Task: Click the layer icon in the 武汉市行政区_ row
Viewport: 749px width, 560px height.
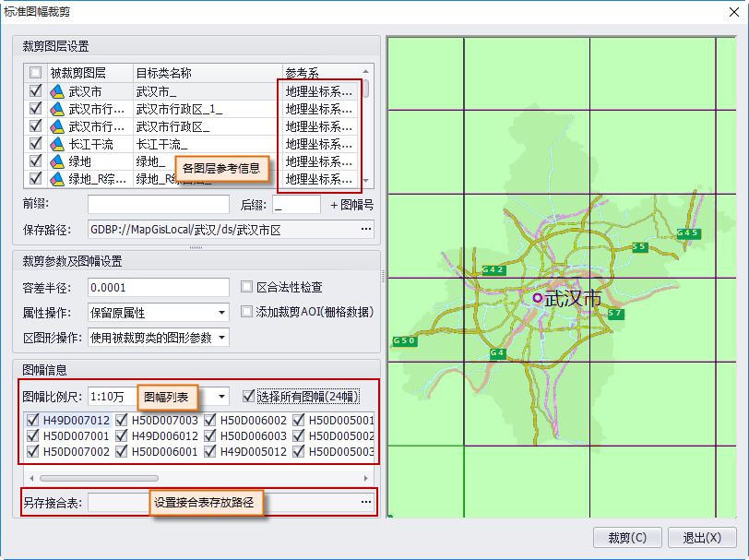Action: coord(57,126)
